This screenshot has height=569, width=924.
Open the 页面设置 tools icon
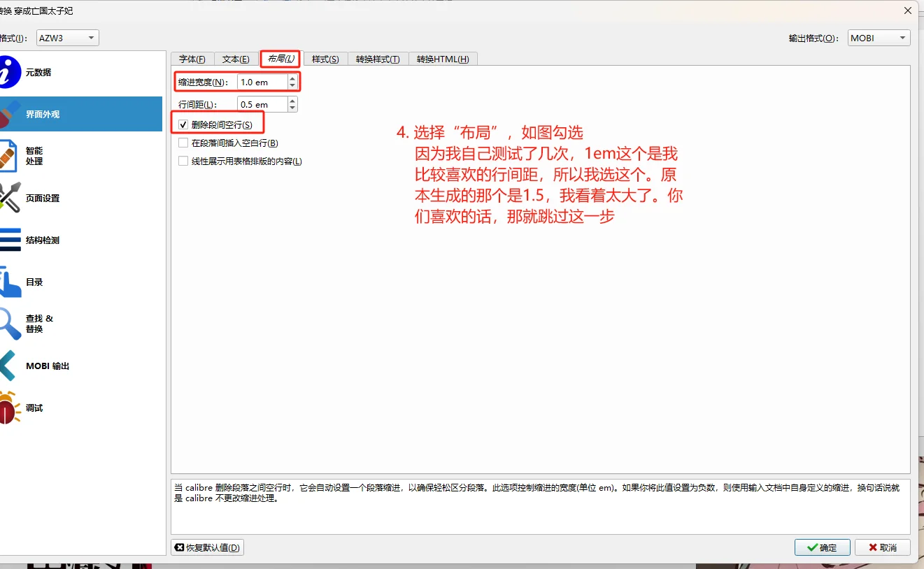9,198
